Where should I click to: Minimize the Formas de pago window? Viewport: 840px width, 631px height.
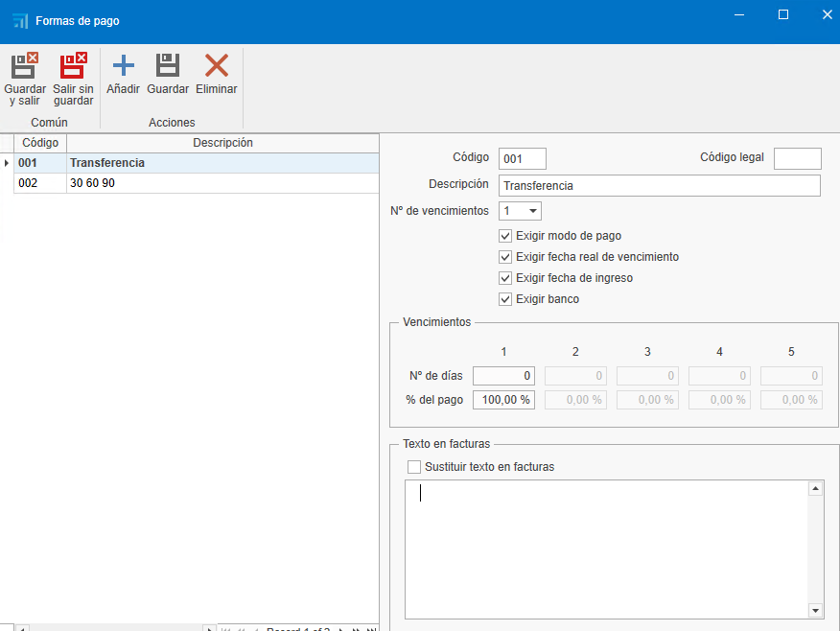click(x=739, y=15)
